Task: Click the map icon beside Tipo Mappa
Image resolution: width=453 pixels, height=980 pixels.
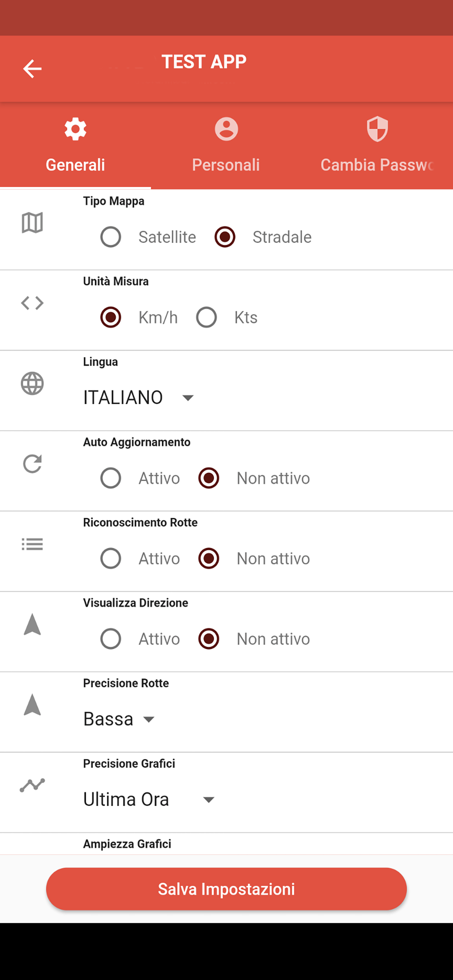Action: coord(32,223)
